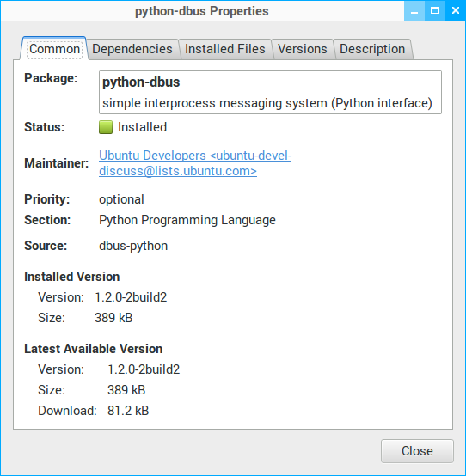Click the Python Programming Language section value

pyautogui.click(x=187, y=220)
